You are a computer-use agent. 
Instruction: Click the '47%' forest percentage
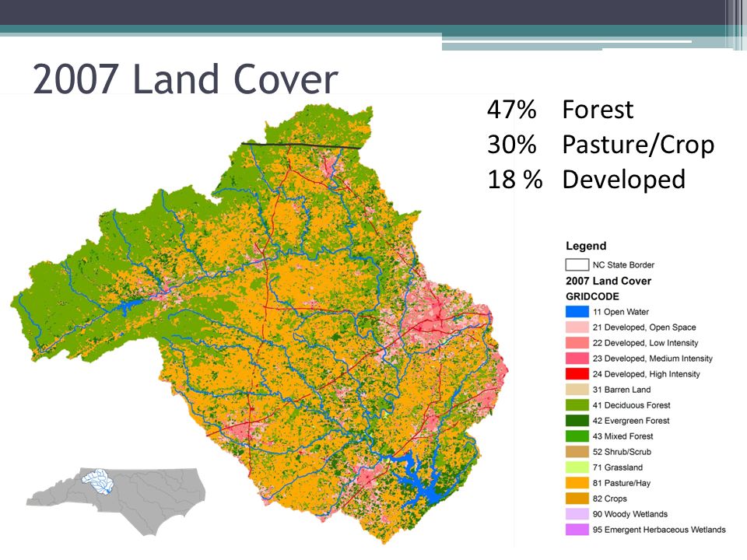coord(512,110)
